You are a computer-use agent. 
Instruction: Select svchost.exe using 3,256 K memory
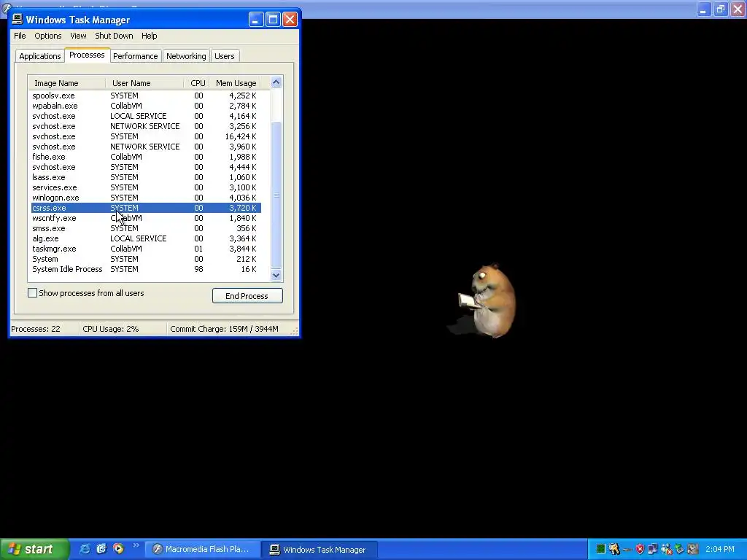(x=146, y=126)
